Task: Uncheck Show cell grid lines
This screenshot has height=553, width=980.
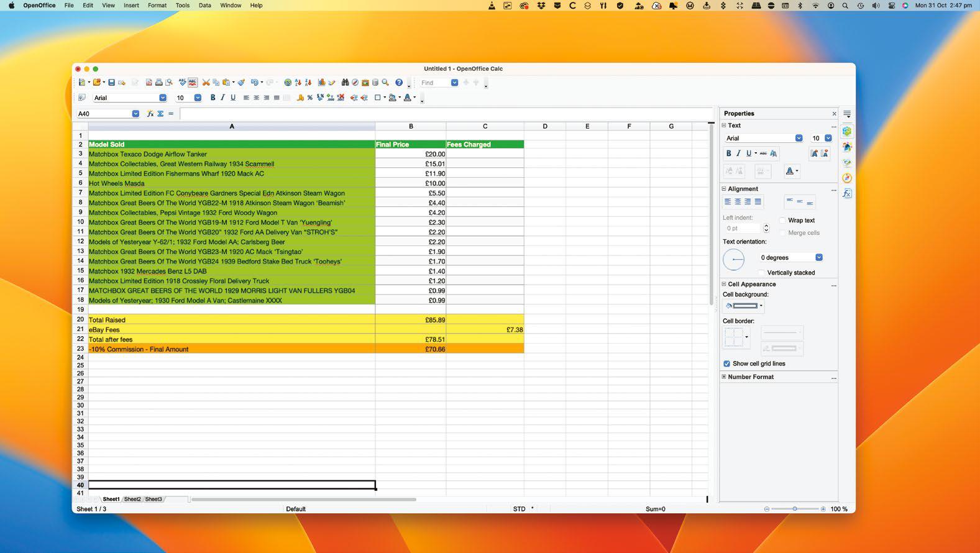Action: tap(726, 363)
